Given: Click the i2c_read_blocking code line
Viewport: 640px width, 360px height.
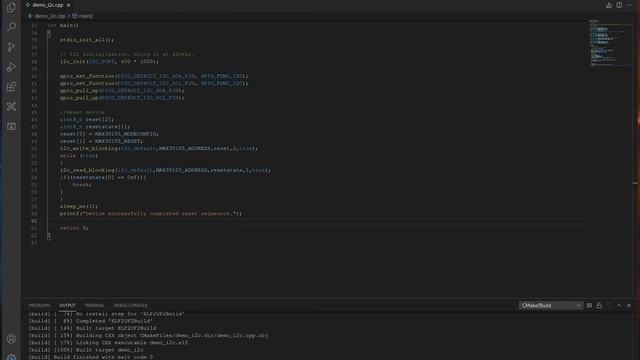Looking at the screenshot, I should pos(165,170).
